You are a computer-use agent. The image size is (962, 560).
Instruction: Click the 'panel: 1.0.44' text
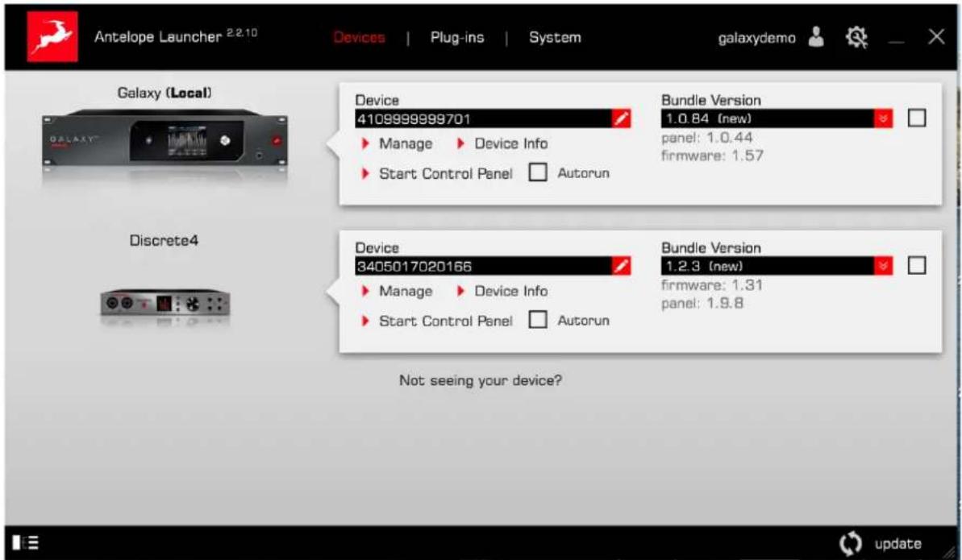706,138
